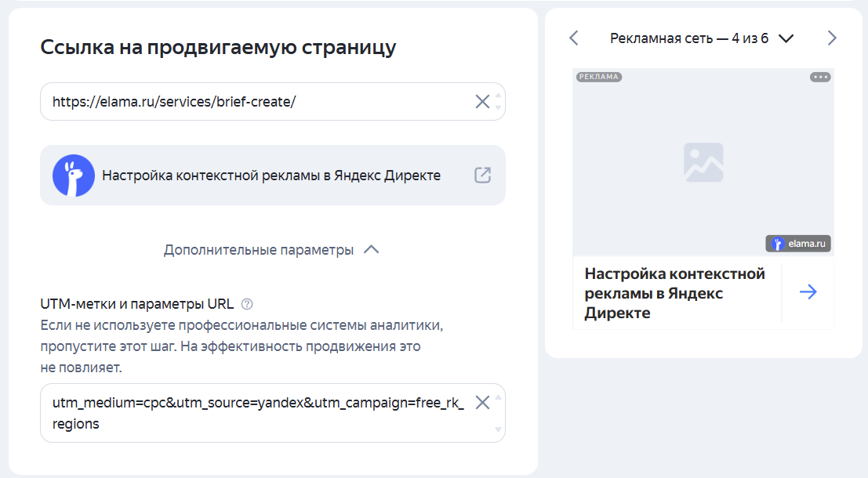Open the three-dots menu on ad preview
Screen dimensions: 868x478
(820, 77)
